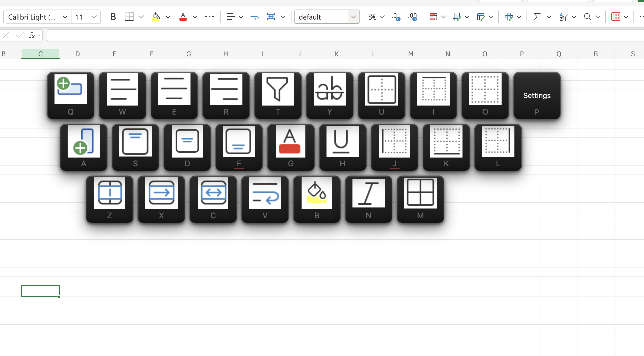Click the X key merge across tile
The height and width of the screenshot is (356, 644).
[x=161, y=199]
